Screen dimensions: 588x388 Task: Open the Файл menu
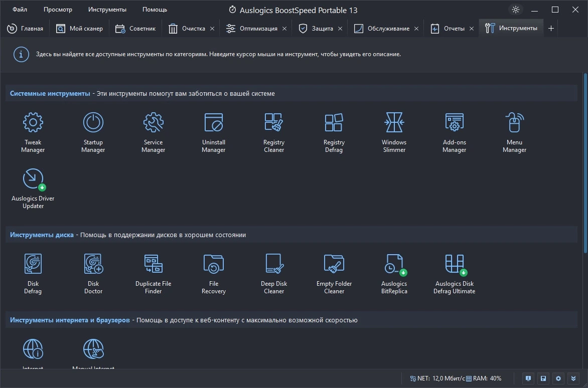[x=20, y=10]
